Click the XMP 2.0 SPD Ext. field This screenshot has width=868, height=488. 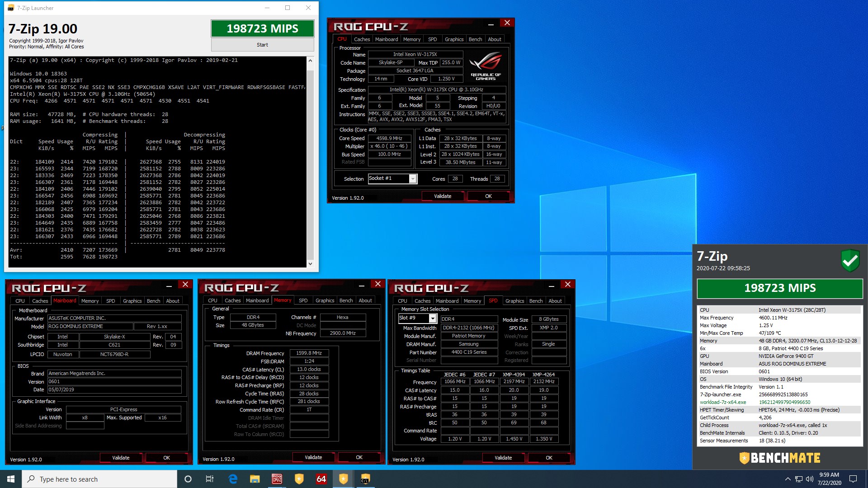coord(549,328)
